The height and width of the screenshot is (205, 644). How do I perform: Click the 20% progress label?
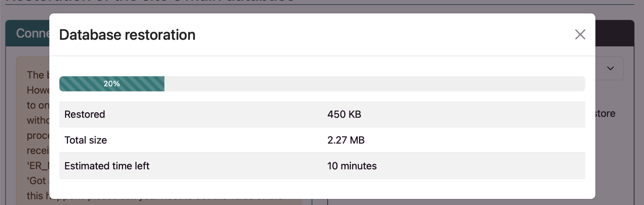pyautogui.click(x=112, y=84)
